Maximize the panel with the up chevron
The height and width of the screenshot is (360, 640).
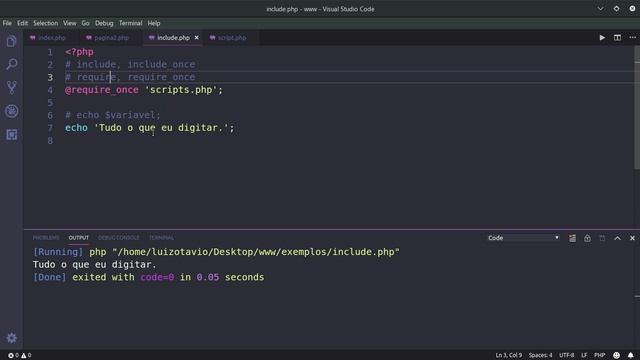[617, 238]
